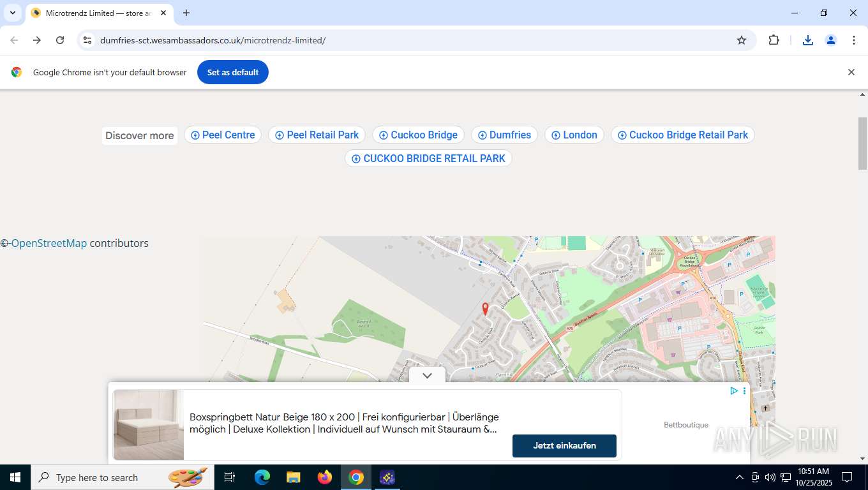868x490 pixels.
Task: Open a new browser tab
Action: coord(186,13)
